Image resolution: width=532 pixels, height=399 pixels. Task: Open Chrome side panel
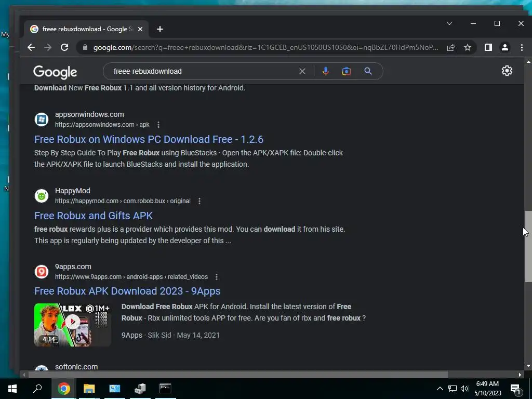488,47
